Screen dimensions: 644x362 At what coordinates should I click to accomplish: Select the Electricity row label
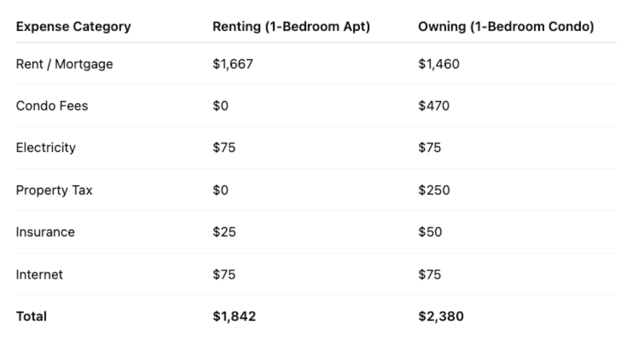click(x=46, y=148)
